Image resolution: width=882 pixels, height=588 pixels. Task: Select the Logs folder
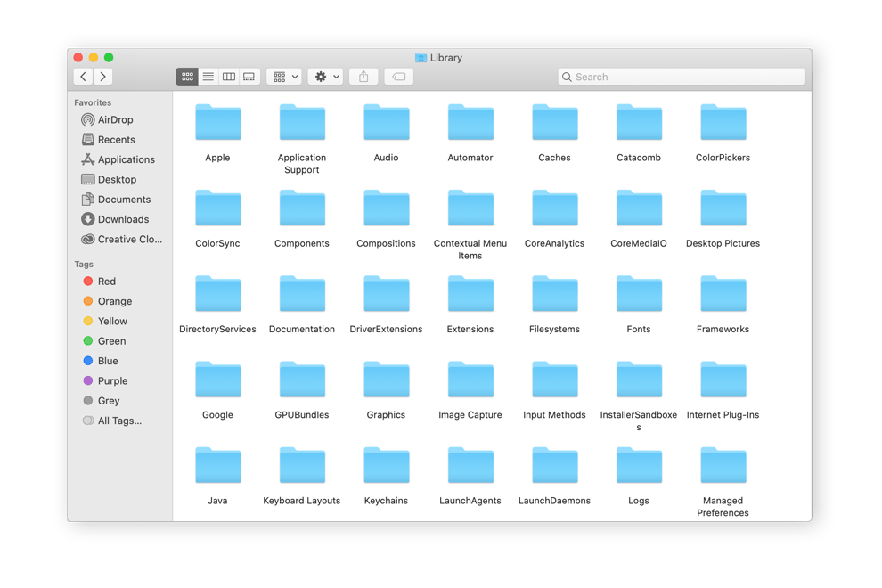pos(639,476)
